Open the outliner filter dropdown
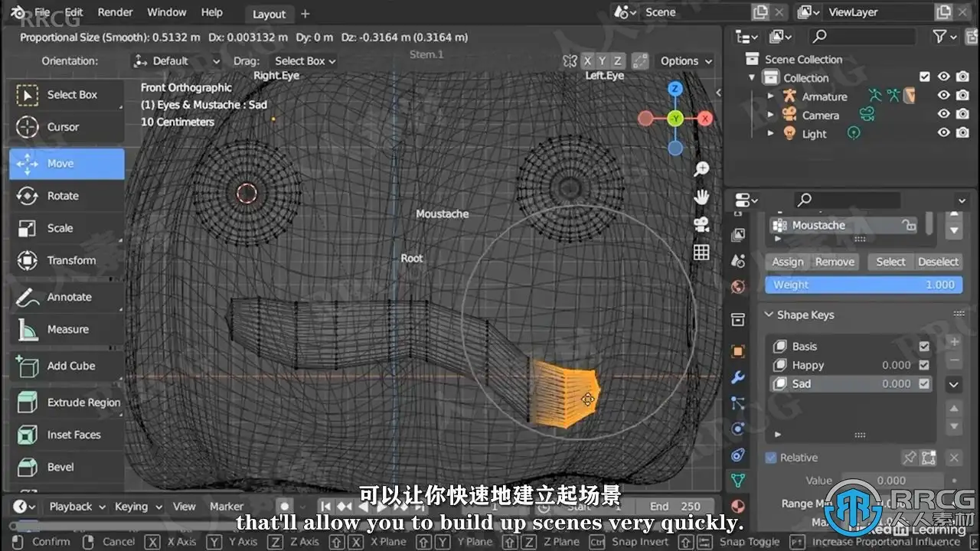The image size is (980, 551). 945,37
